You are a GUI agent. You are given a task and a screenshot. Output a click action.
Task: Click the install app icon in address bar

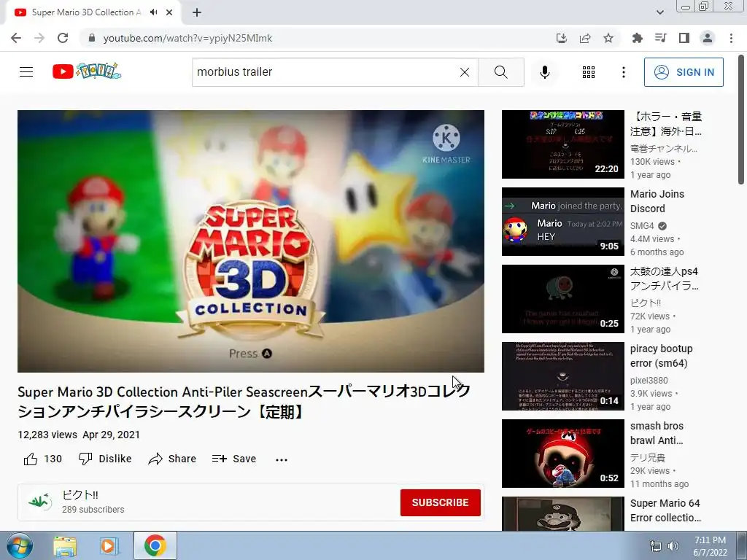click(561, 38)
